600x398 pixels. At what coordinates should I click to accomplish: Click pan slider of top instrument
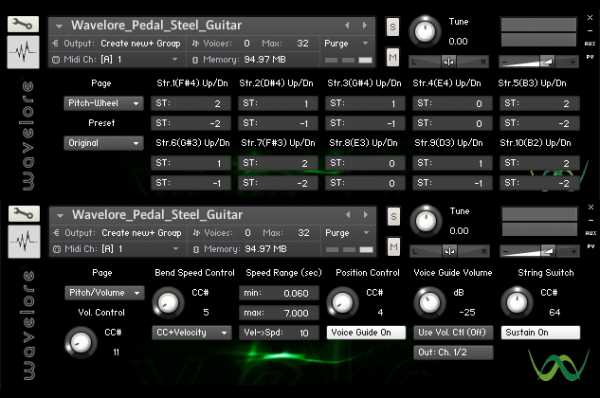tap(449, 61)
